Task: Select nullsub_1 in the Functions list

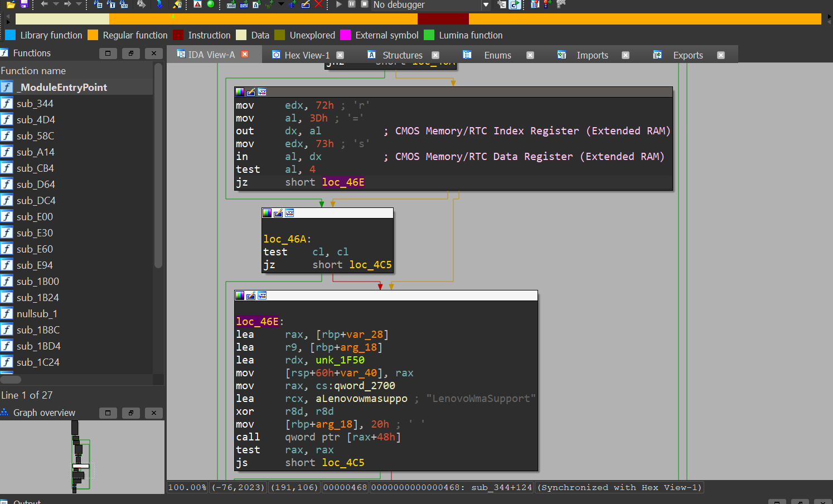Action: pos(37,314)
